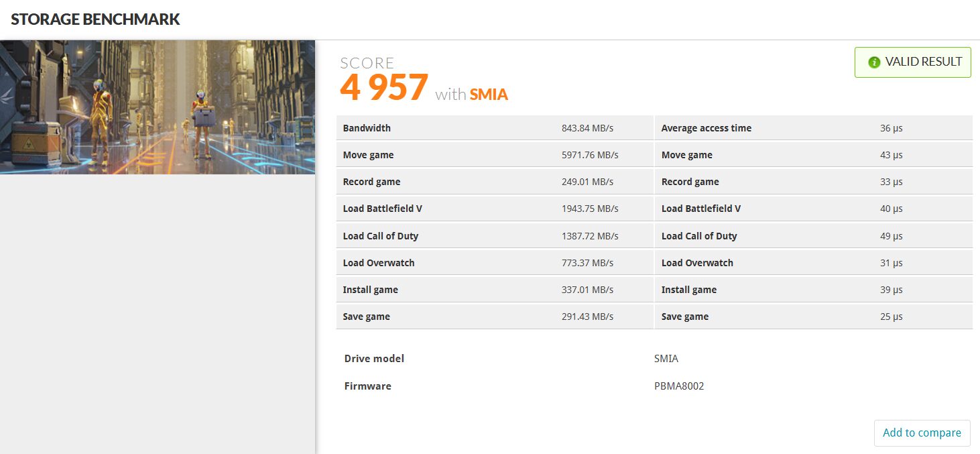Select the Install game 337.01 MB/s value

[587, 290]
